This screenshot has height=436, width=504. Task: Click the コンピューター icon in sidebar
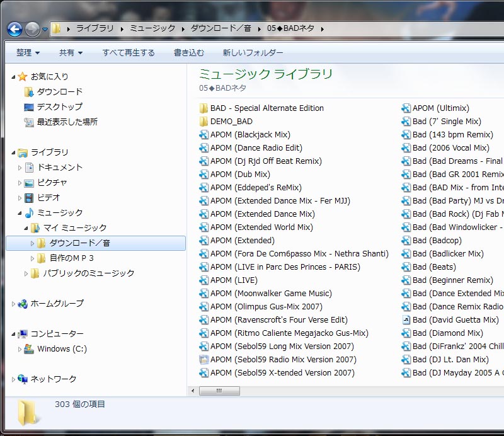(23, 334)
